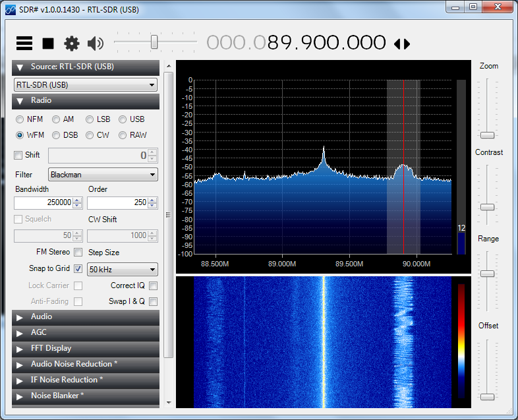The image size is (518, 420).
Task: Click the Contrast slider thumb
Action: tap(487, 207)
